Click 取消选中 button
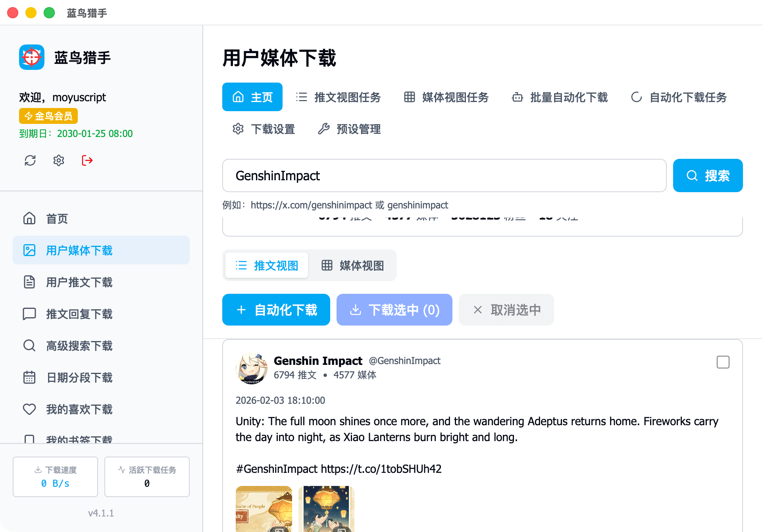Viewport: 762px width, 532px height. pyautogui.click(x=506, y=310)
